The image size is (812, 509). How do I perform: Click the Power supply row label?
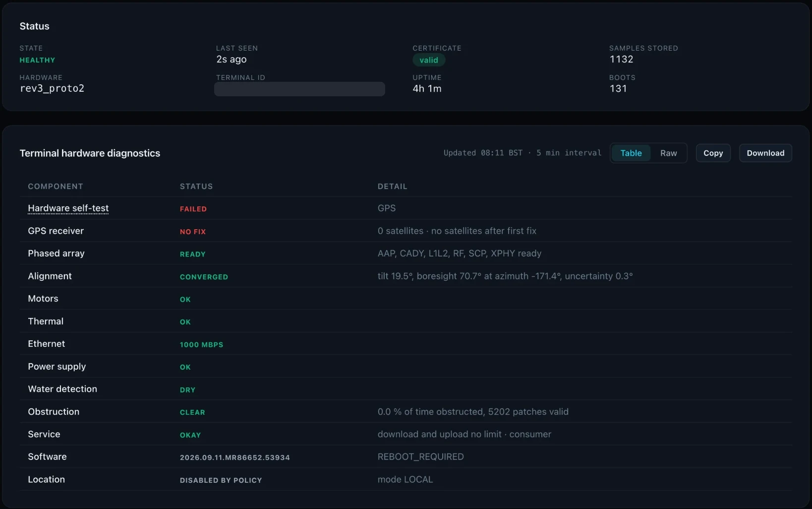57,367
